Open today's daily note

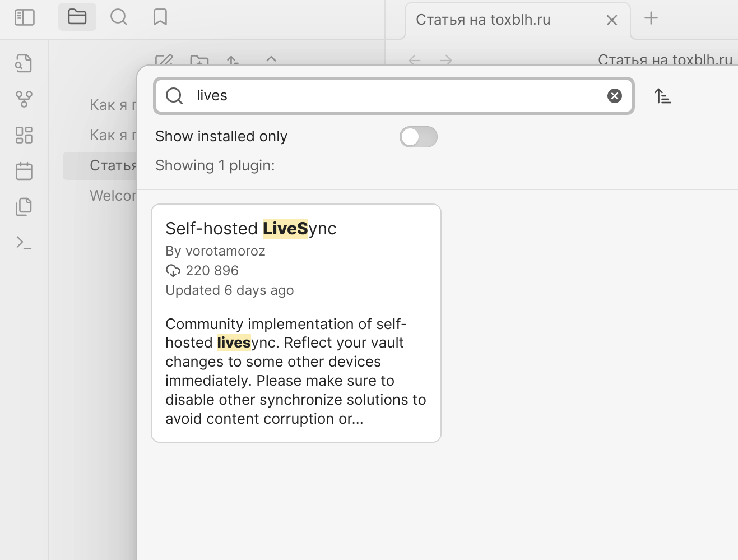(x=24, y=171)
